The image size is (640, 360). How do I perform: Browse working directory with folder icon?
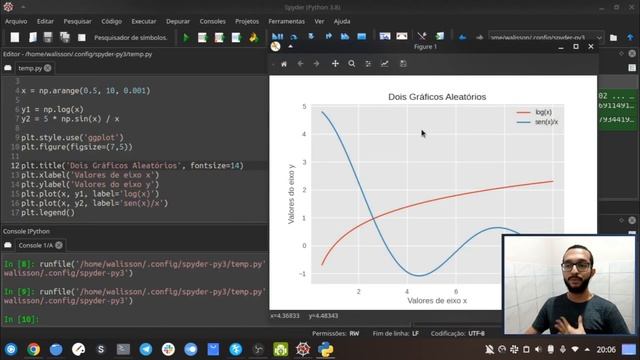[613, 38]
